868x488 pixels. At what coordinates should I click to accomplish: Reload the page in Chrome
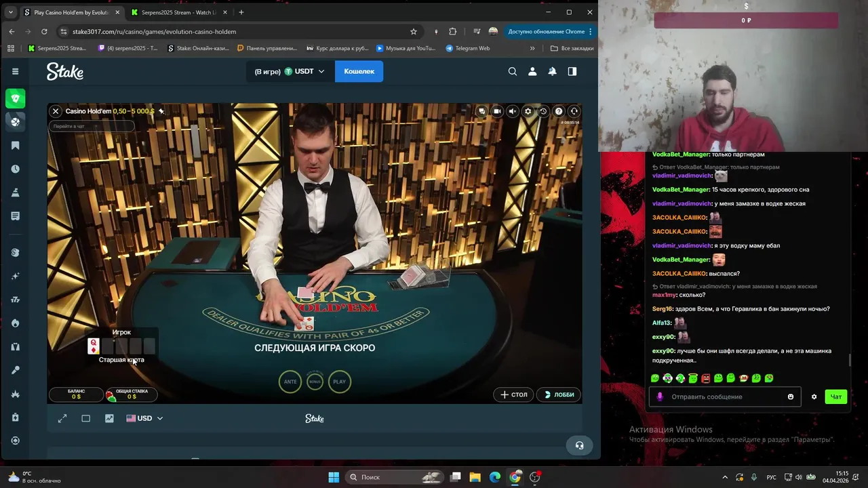click(x=44, y=31)
